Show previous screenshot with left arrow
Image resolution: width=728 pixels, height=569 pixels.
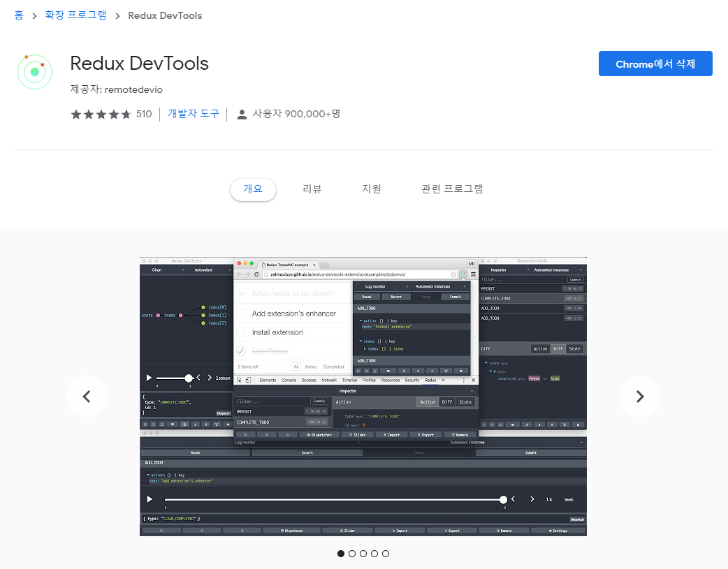click(87, 397)
